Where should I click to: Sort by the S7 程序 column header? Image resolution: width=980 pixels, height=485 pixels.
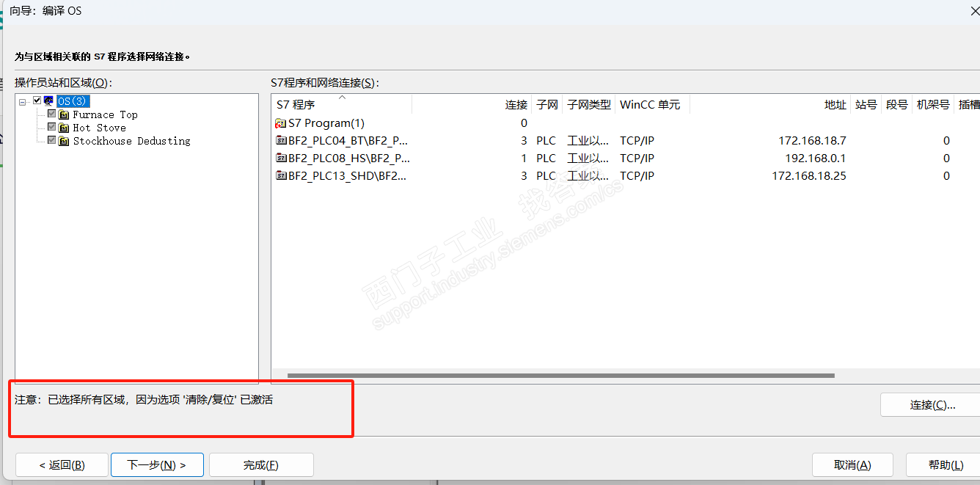click(x=341, y=104)
